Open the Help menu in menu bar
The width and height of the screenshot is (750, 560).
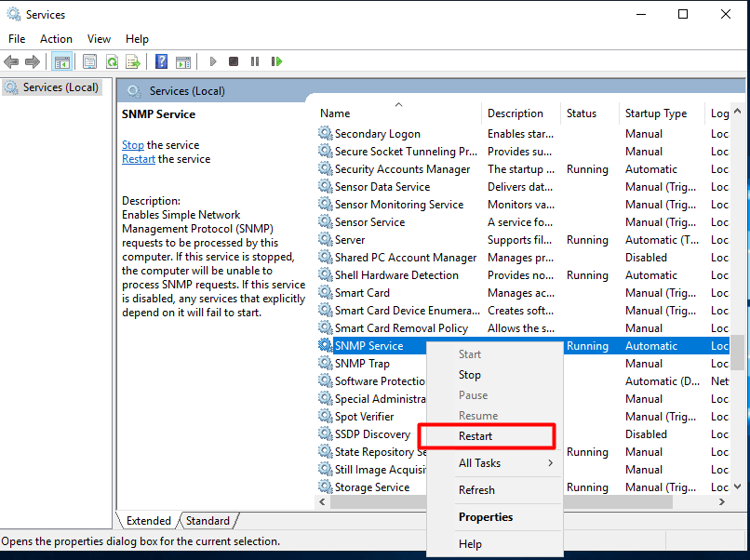point(138,39)
